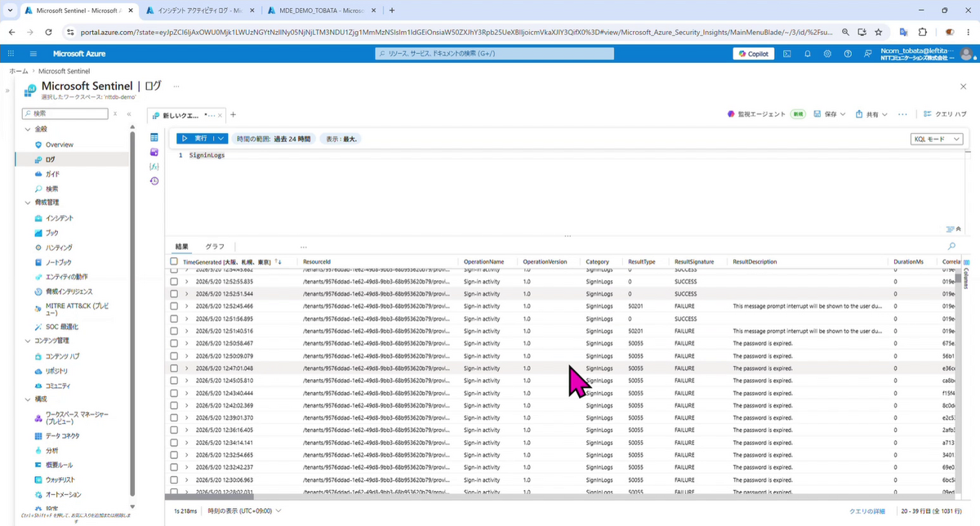Image resolution: width=980 pixels, height=526 pixels.
Task: Tick checkbox for row 2026/5/20 12:51:40.516
Action: pyautogui.click(x=174, y=331)
